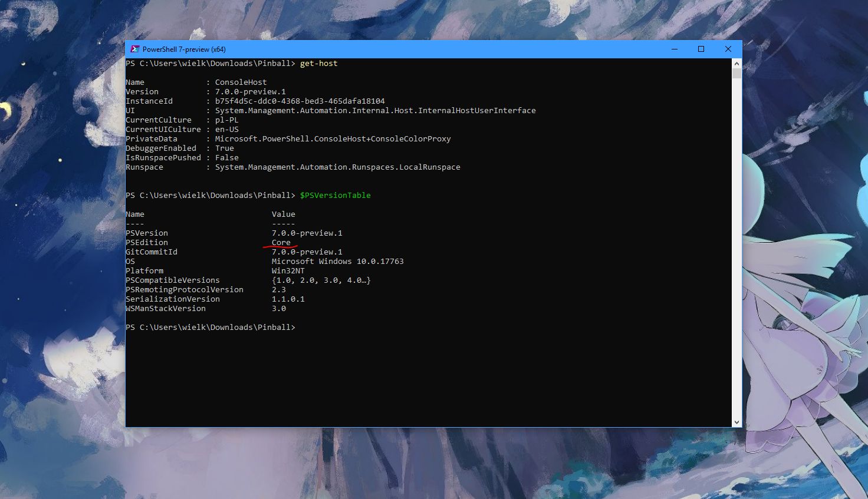The image size is (868, 499).
Task: Click the PSVersion value 7.0.0-preview.1
Action: [307, 233]
